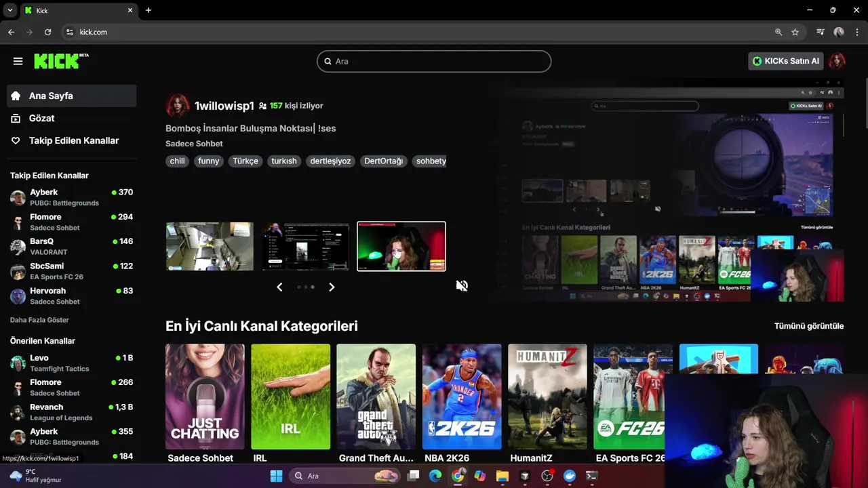Screen dimensions: 868x488
Task: Click Sadece Sohbet category under stream title
Action: tap(194, 144)
